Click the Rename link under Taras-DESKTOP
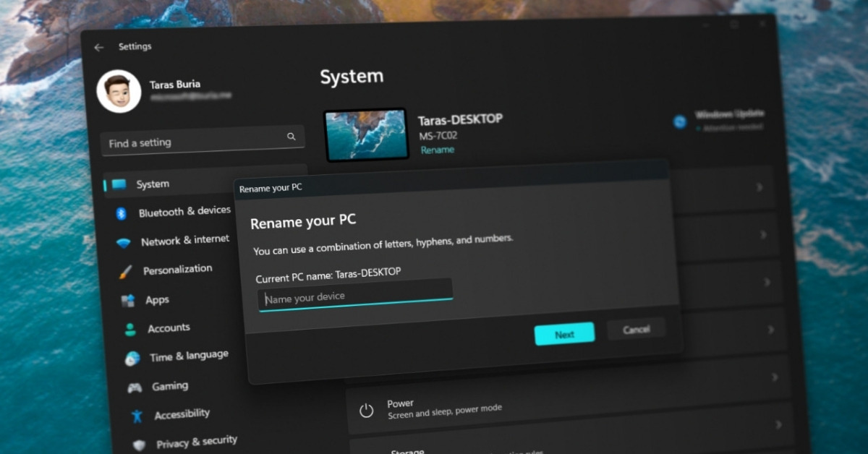Viewport: 868px width, 454px height. click(438, 150)
